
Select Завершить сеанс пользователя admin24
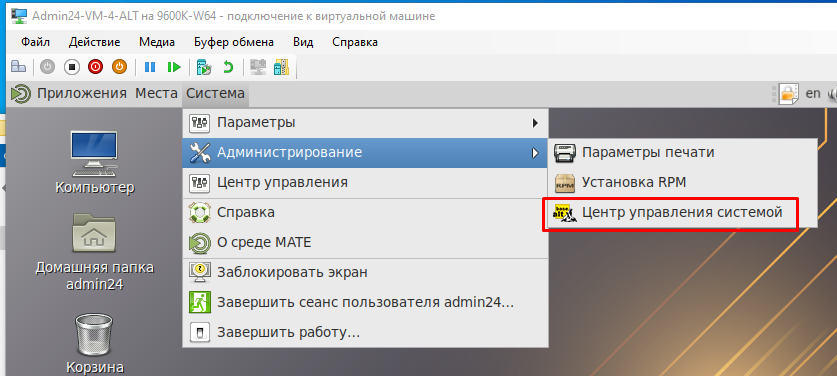tap(366, 303)
